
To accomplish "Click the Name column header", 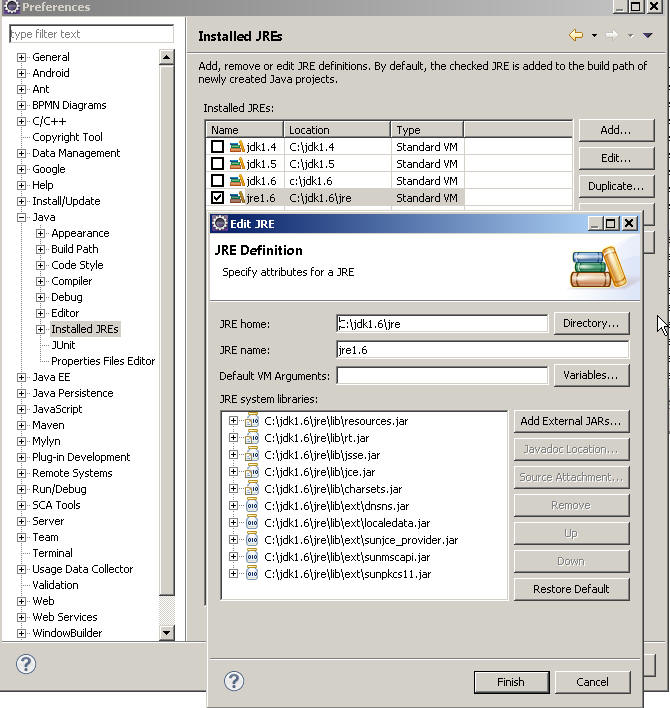I will (x=245, y=130).
